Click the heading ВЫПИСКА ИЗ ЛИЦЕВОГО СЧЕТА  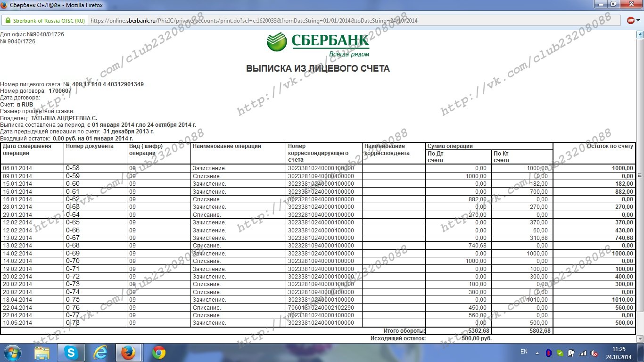[318, 69]
